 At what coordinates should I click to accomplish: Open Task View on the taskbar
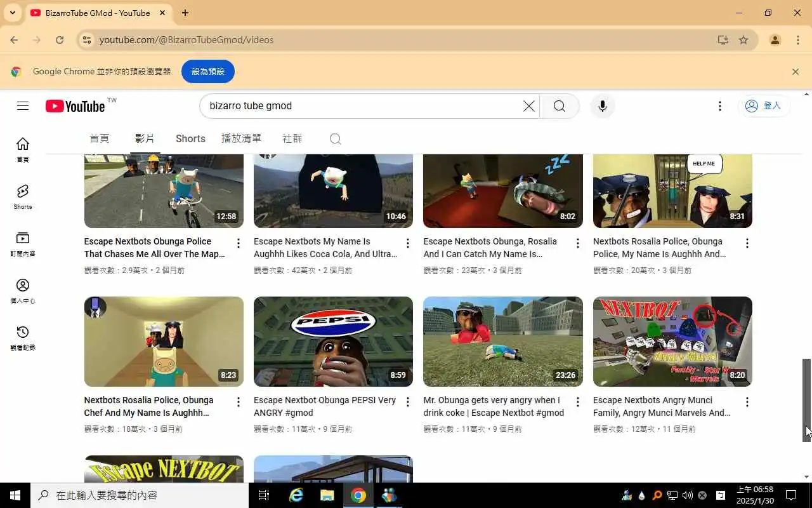(264, 495)
